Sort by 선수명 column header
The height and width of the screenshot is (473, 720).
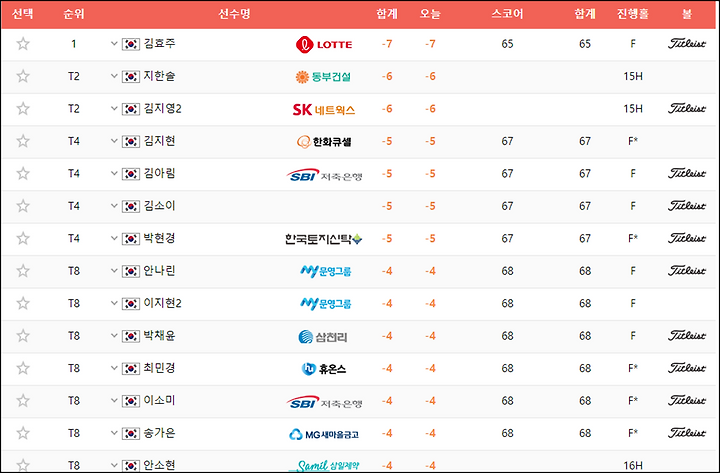pyautogui.click(x=234, y=14)
